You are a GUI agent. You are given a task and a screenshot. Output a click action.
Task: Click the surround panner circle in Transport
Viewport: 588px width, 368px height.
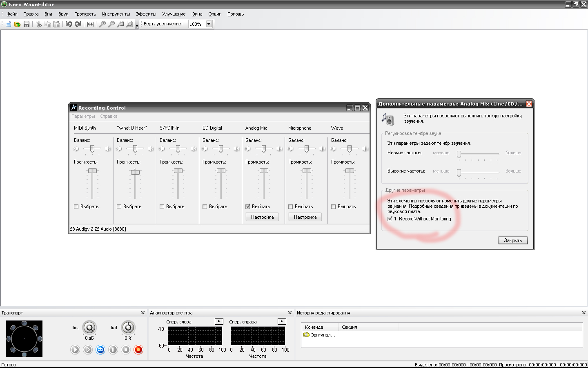coord(24,339)
